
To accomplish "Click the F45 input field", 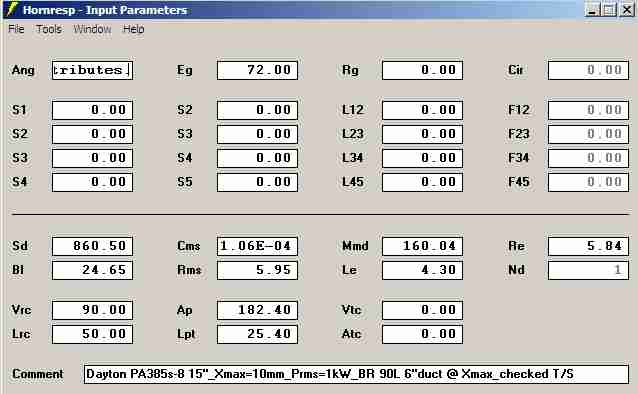I will click(588, 182).
